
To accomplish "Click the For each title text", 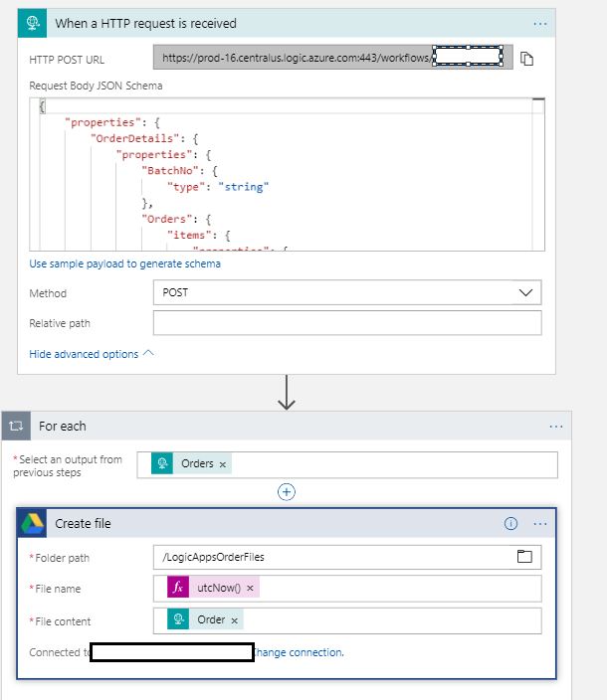I will [62, 426].
